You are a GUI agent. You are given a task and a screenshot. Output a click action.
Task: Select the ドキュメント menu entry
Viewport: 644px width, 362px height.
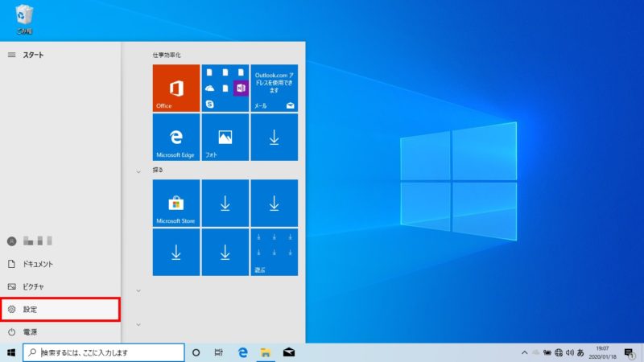[x=60, y=264]
